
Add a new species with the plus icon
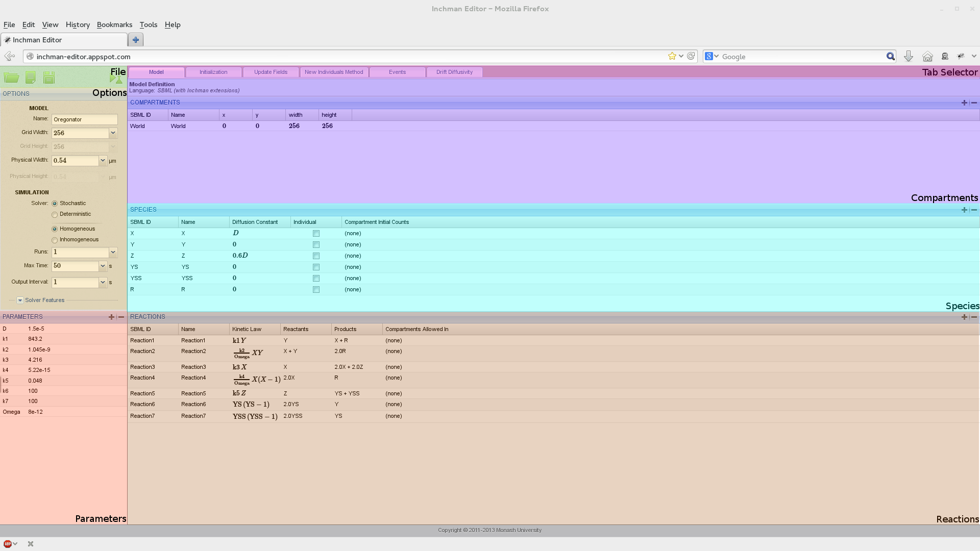pos(964,210)
